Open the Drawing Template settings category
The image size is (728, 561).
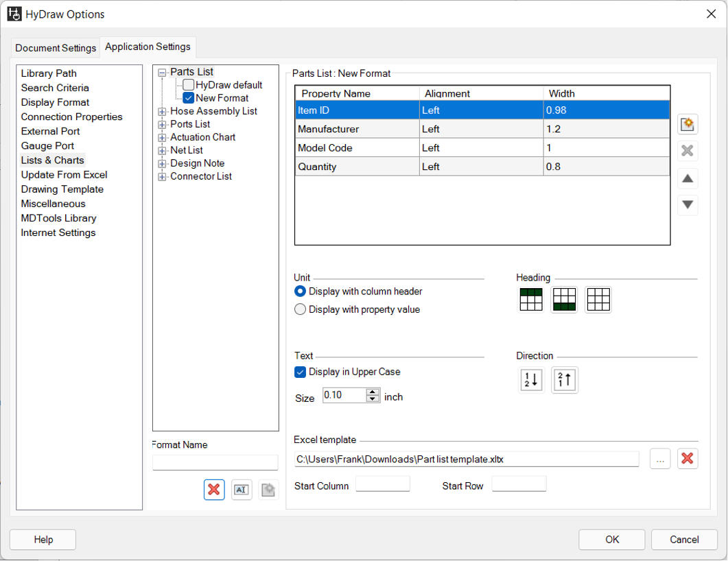click(x=62, y=189)
